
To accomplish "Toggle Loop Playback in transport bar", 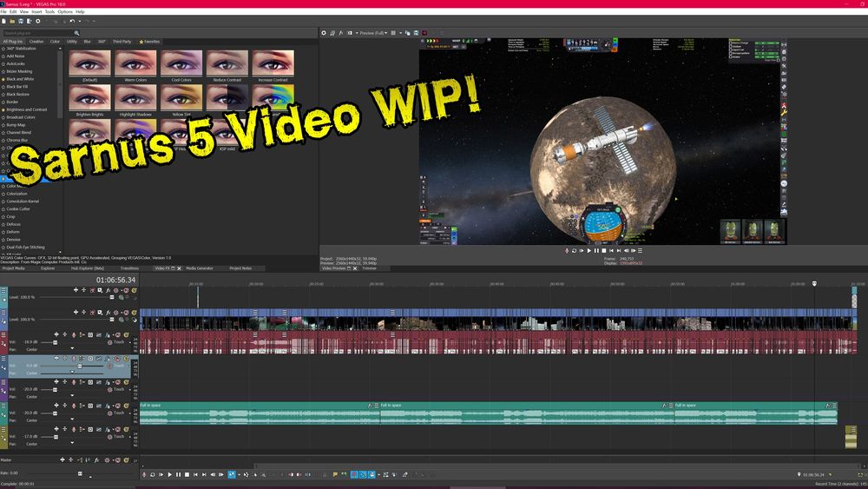I will [x=152, y=474].
